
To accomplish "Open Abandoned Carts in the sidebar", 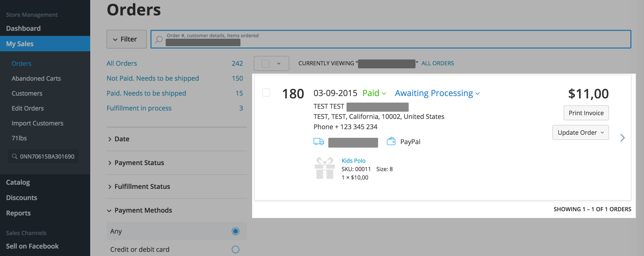I will [36, 79].
